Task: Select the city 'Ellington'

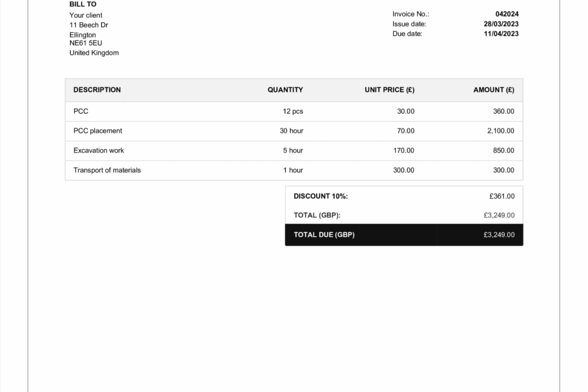Action: coord(82,35)
